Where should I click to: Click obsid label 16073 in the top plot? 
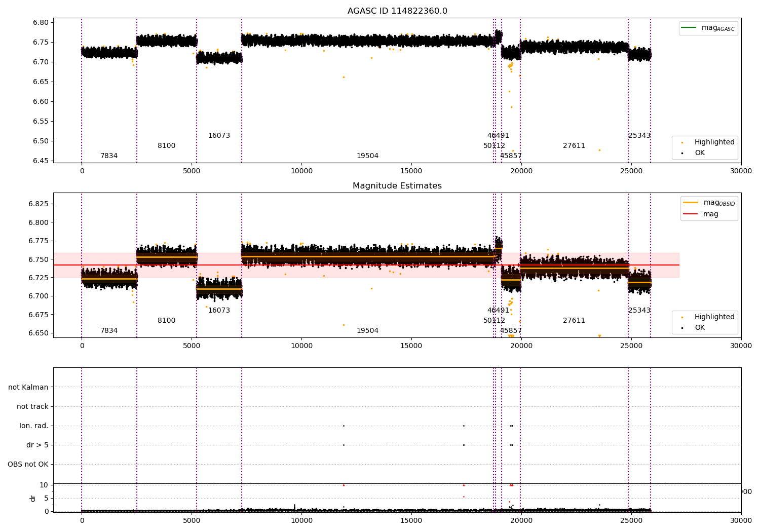219,136
